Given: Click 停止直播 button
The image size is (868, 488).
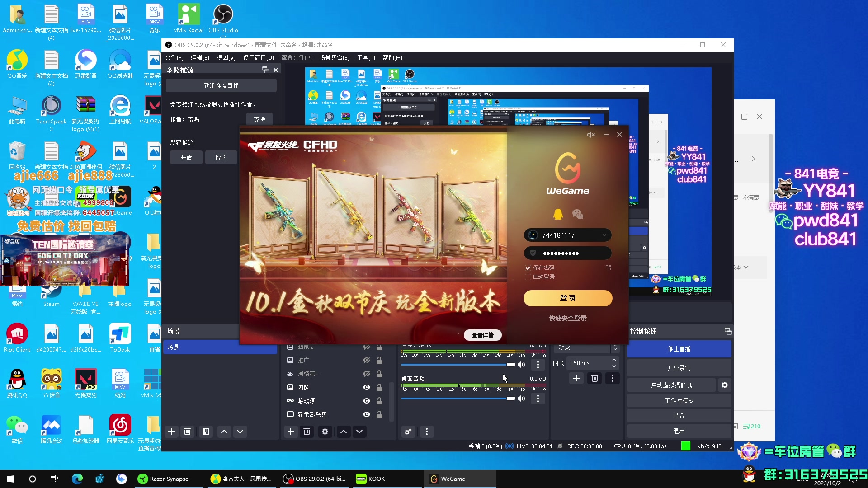Looking at the screenshot, I should tap(679, 349).
